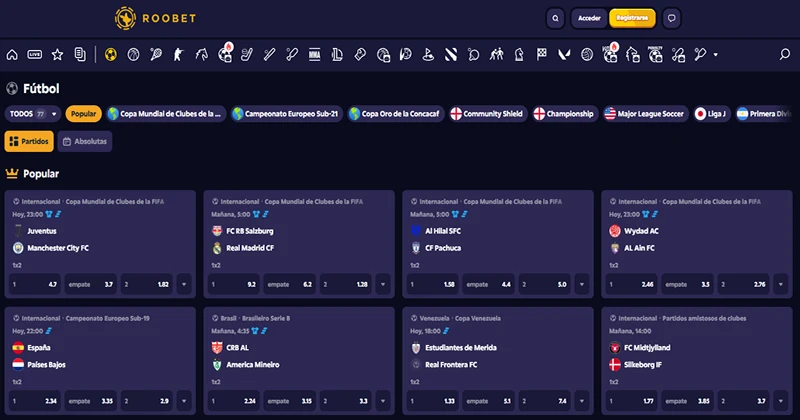Screen dimensions: 800x420
Task: Toggle Real Madrid win odds 1.28
Action: click(x=346, y=284)
